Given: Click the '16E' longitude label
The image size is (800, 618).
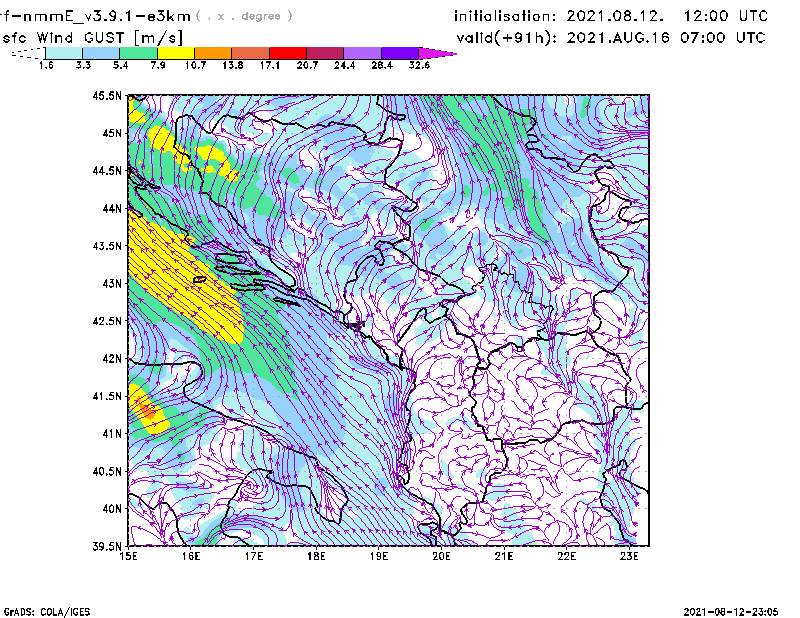Looking at the screenshot, I should (191, 556).
